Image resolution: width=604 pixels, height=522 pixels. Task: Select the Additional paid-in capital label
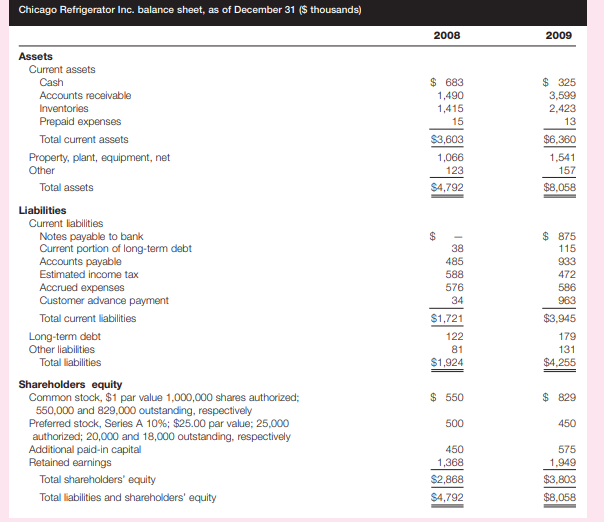point(85,450)
